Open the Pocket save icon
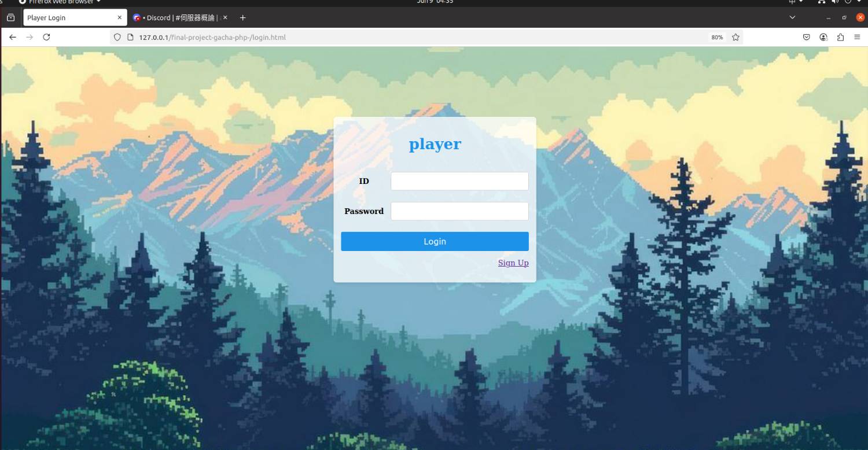Screen dimensions: 868x450 click(x=806, y=37)
